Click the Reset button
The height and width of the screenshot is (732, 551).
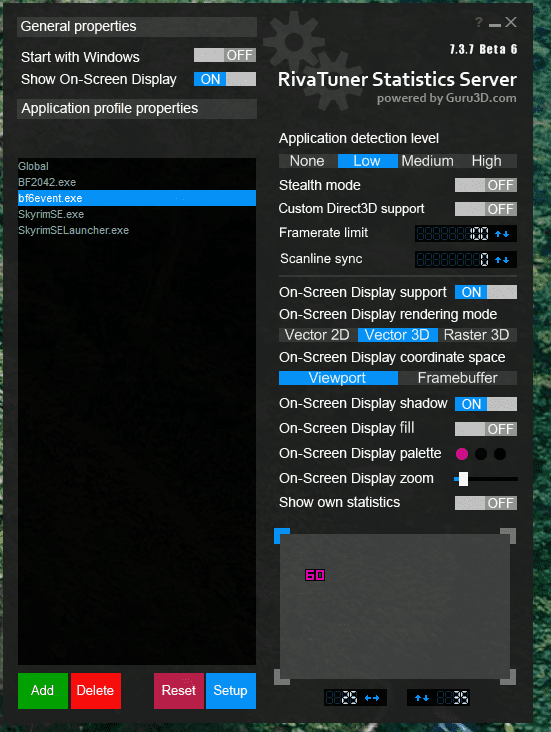(179, 690)
